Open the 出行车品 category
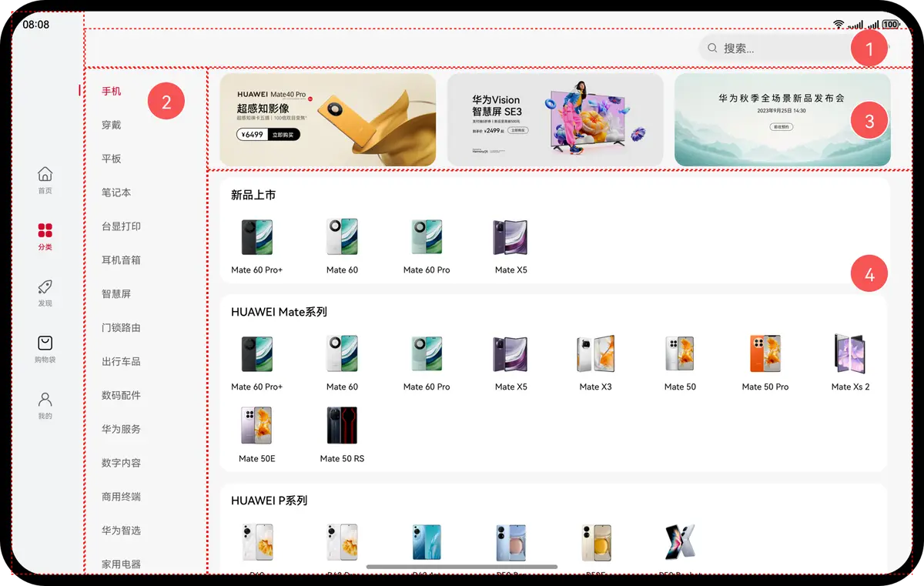This screenshot has height=586, width=924. coord(121,361)
